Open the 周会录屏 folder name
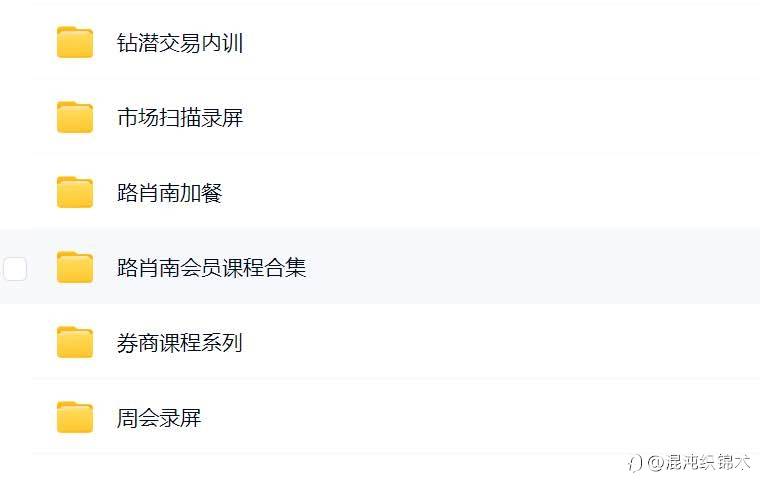 point(159,418)
